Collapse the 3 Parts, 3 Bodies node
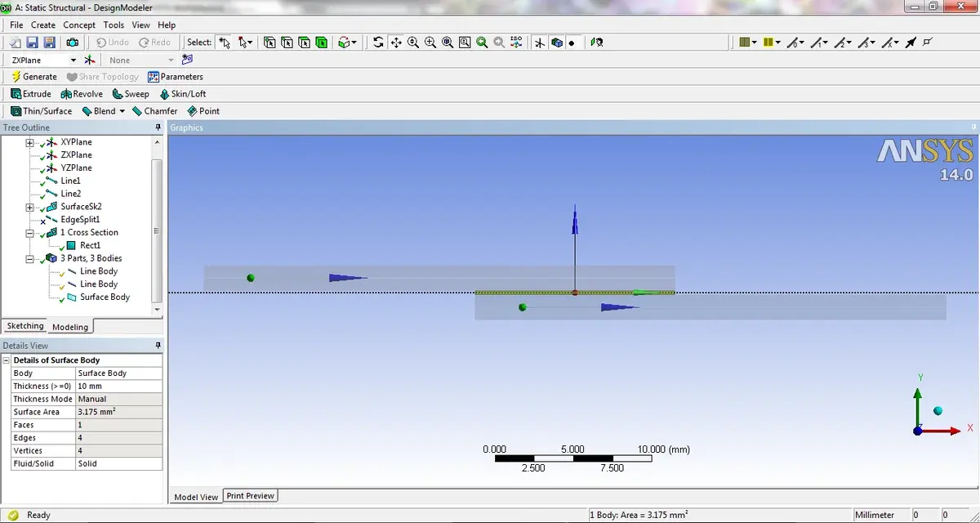Image resolution: width=980 pixels, height=523 pixels. tap(30, 258)
